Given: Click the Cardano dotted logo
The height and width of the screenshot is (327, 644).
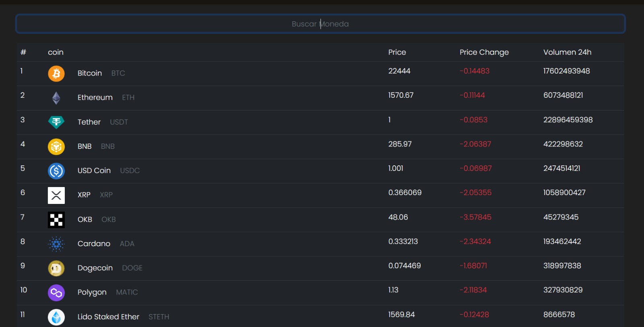Looking at the screenshot, I should (56, 244).
